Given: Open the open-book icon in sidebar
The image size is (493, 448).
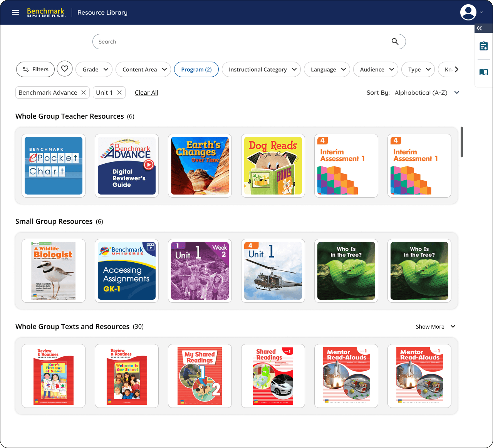Looking at the screenshot, I should click(484, 72).
